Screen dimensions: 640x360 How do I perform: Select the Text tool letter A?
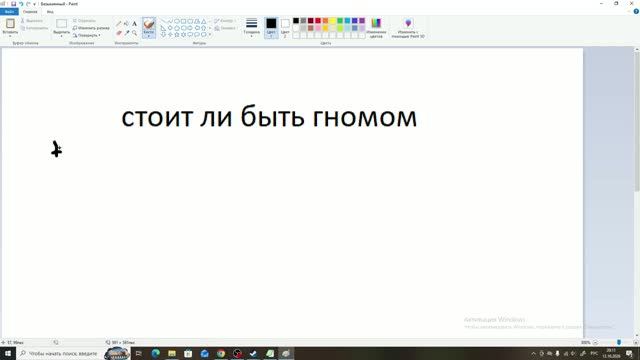point(134,24)
